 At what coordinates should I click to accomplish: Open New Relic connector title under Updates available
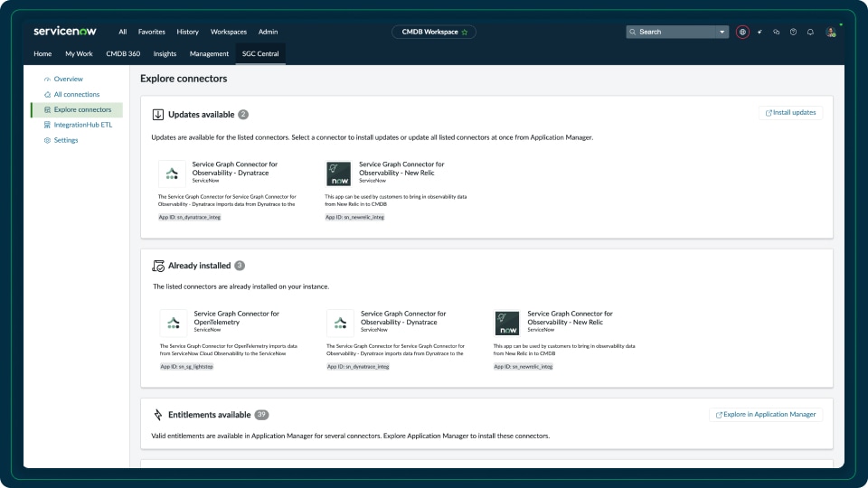401,168
